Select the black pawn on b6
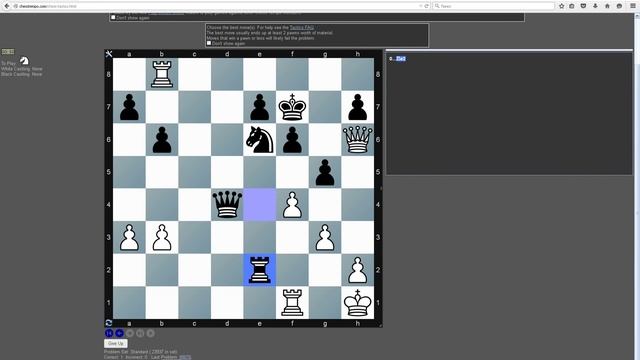 pyautogui.click(x=162, y=140)
